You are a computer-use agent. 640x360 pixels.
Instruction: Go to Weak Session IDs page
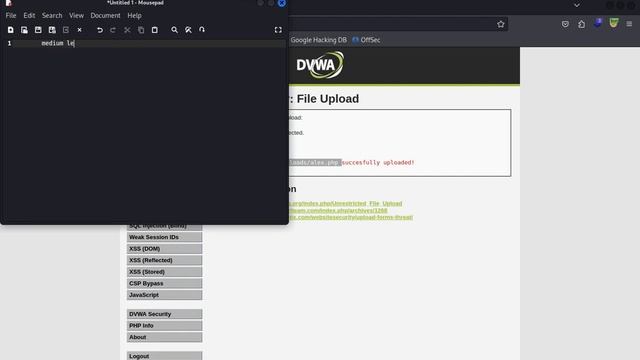coord(164,237)
